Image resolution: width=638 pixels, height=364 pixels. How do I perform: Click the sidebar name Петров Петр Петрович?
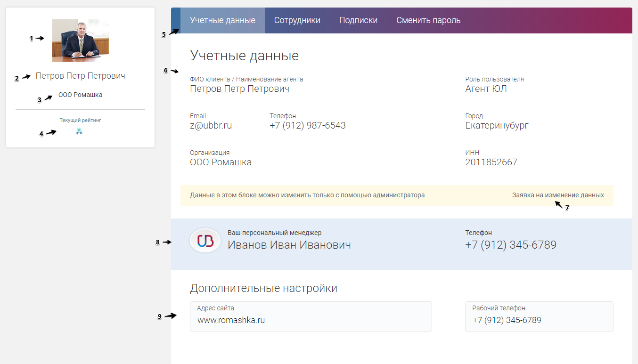coord(81,75)
